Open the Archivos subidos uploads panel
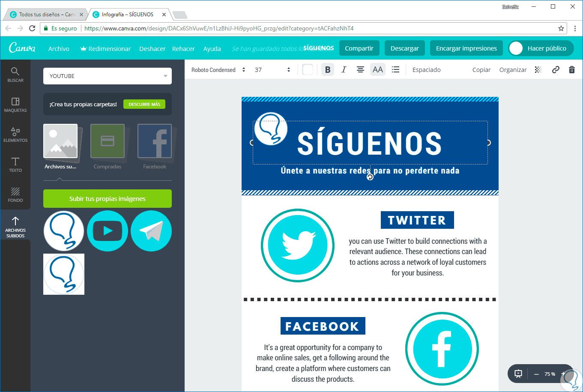583x392 pixels. coord(15,227)
